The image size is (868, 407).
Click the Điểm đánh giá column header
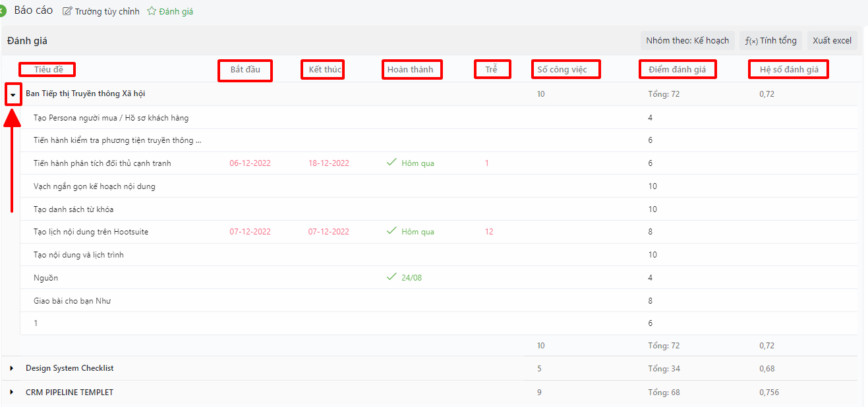click(x=677, y=70)
